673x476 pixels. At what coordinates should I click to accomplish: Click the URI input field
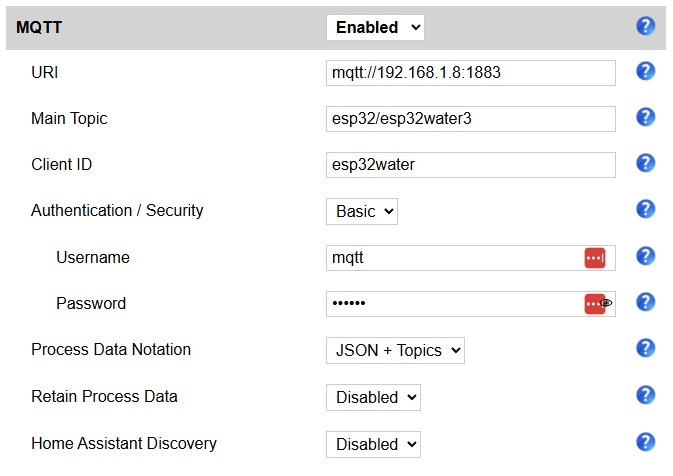pos(470,73)
